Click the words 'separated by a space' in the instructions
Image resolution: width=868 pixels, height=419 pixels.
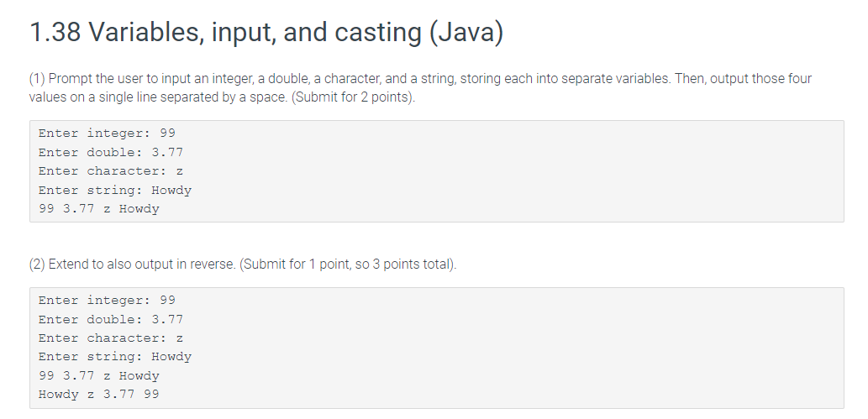[x=231, y=97]
